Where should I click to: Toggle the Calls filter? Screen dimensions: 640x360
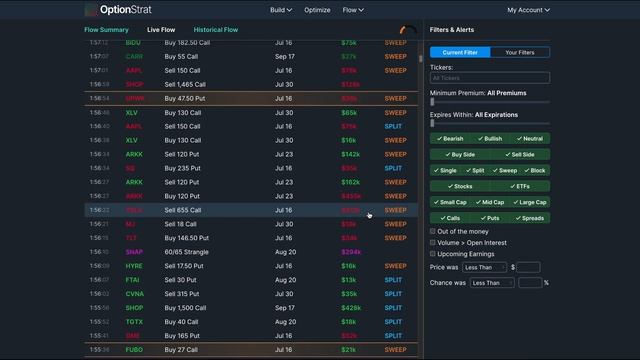click(x=450, y=218)
